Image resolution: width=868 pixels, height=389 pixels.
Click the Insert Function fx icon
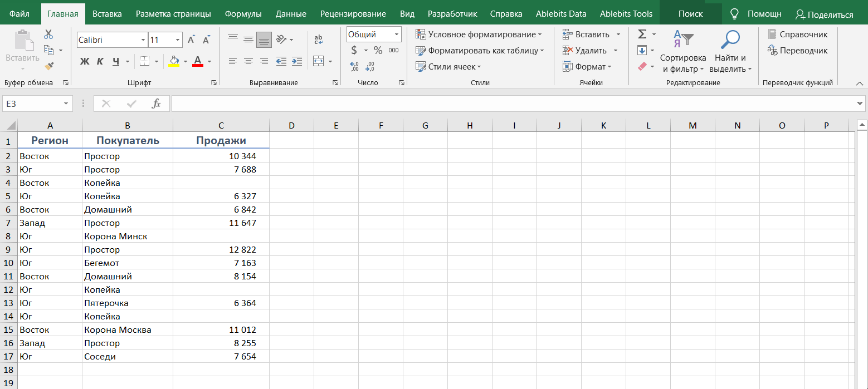[157, 104]
